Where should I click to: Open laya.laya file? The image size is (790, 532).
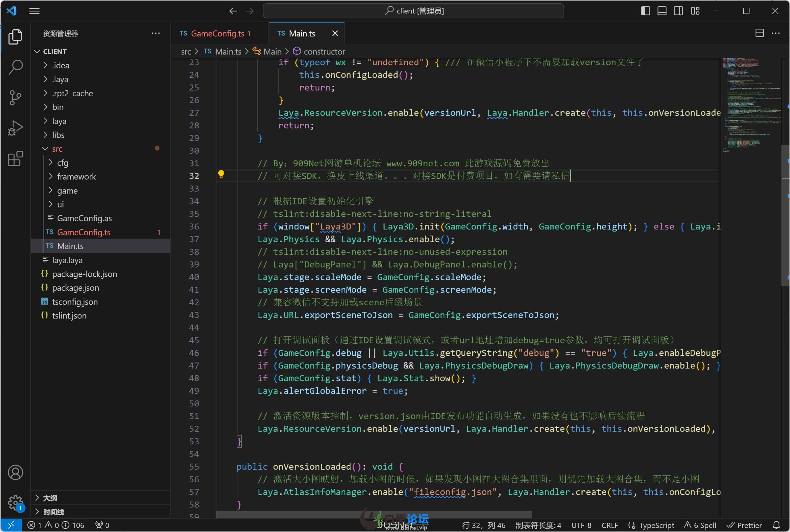[x=101, y=260]
